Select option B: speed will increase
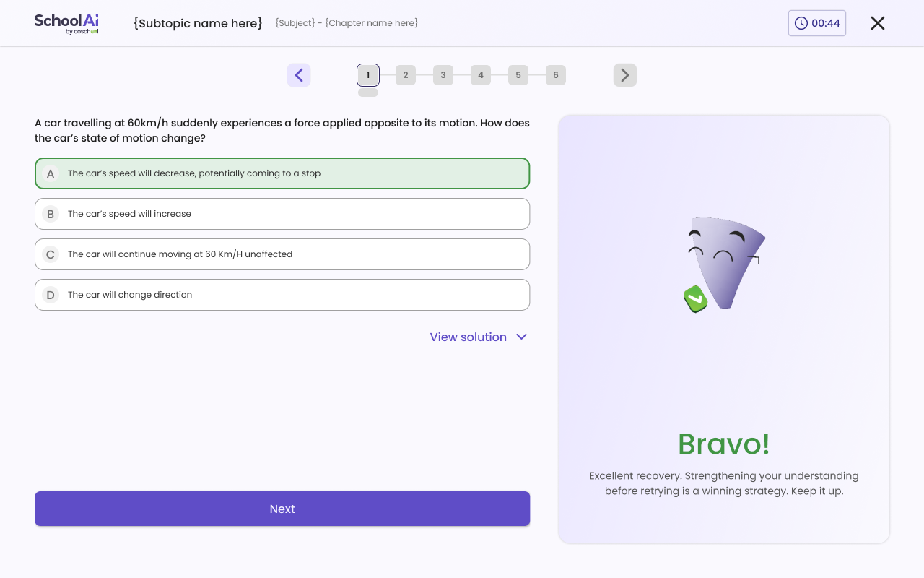 click(x=282, y=214)
